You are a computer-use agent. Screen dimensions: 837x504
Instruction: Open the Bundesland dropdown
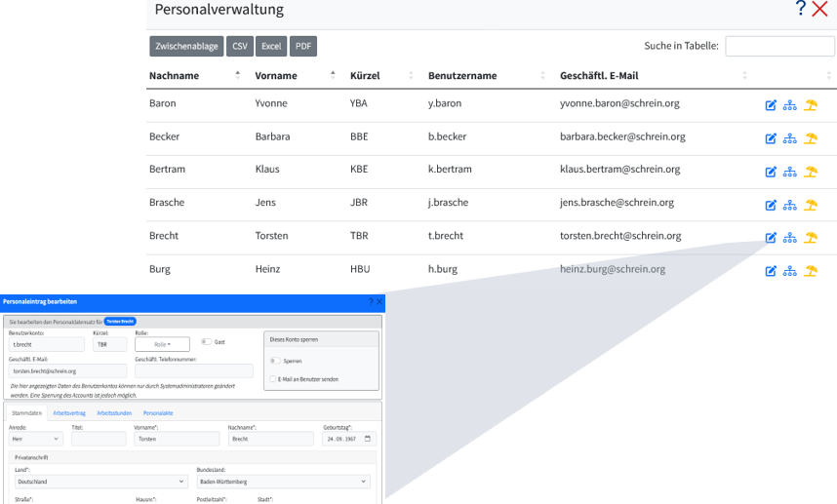click(x=284, y=482)
